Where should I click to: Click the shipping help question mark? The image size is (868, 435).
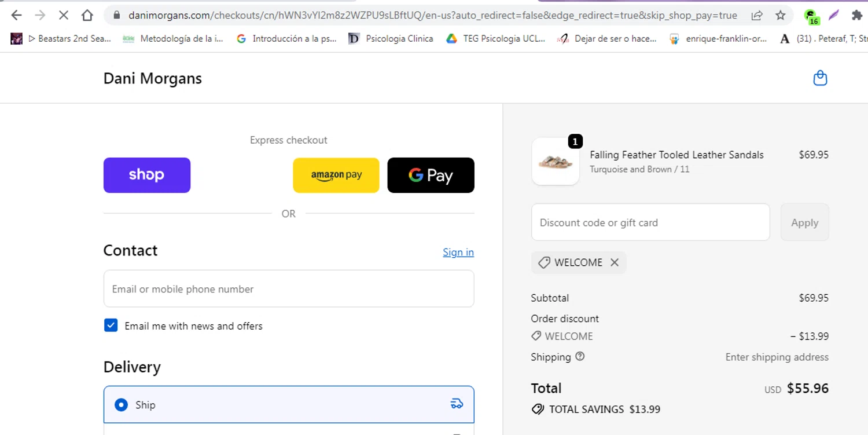click(580, 356)
